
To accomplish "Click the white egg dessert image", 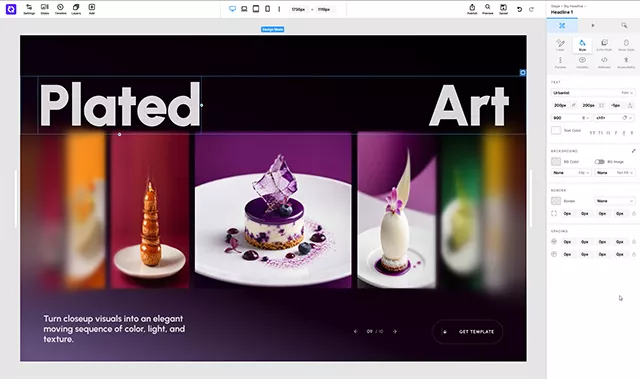I will [396, 210].
